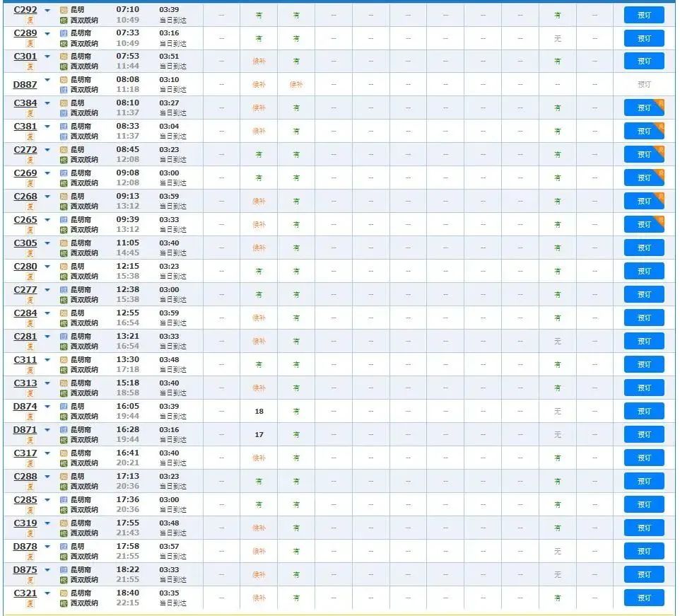Image resolution: width=680 pixels, height=616 pixels.
Task: Click the 预订 button for train C289
Action: [644, 38]
